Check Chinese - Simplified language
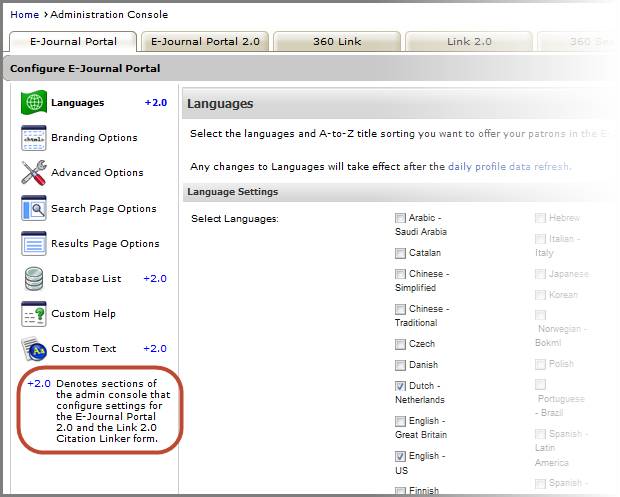 [x=400, y=274]
